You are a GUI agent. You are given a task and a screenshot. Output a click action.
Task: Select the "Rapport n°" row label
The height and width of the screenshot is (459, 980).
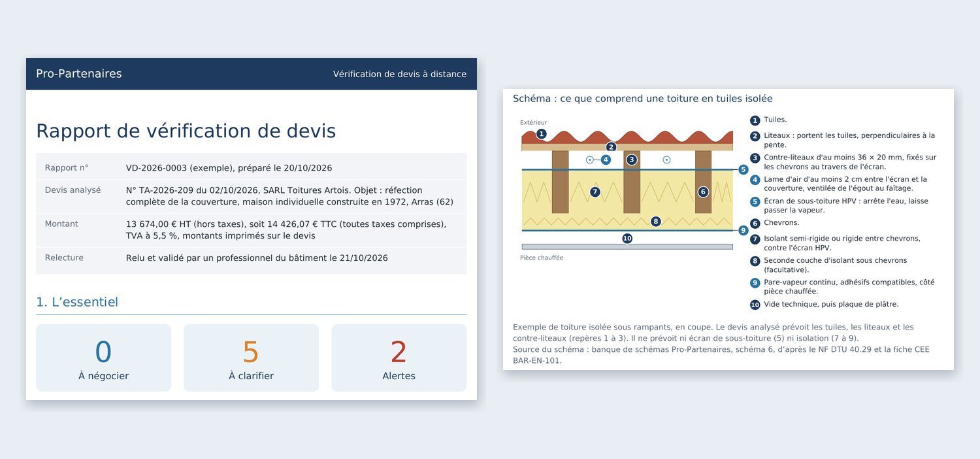(x=67, y=167)
